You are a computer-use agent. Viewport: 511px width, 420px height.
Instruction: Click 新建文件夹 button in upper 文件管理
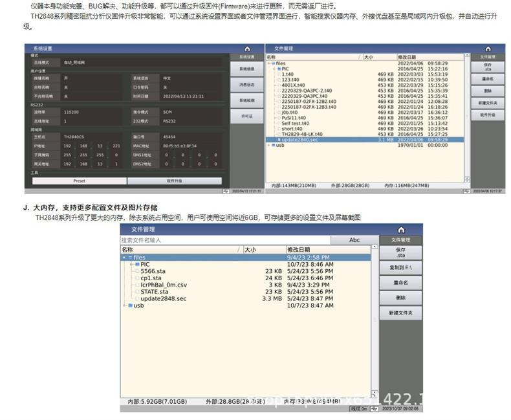pyautogui.click(x=488, y=103)
